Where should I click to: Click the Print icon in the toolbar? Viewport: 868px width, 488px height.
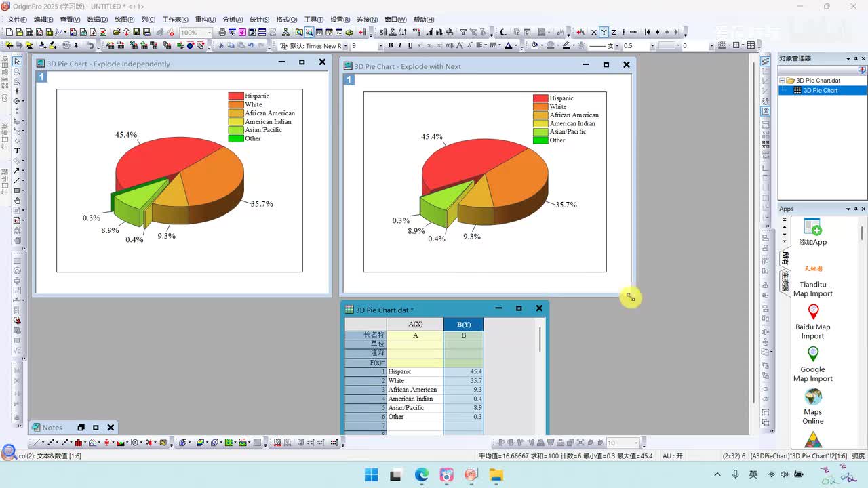click(x=222, y=32)
